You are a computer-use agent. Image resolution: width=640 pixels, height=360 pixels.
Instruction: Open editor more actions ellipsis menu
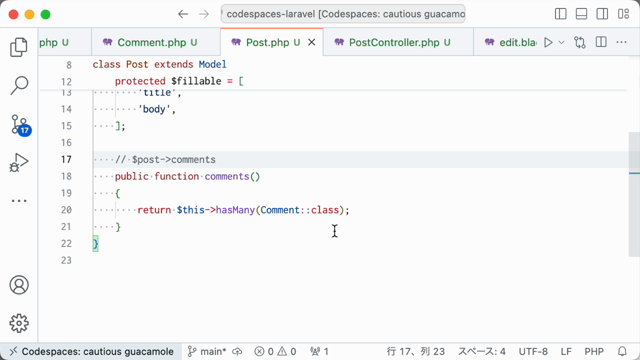621,42
